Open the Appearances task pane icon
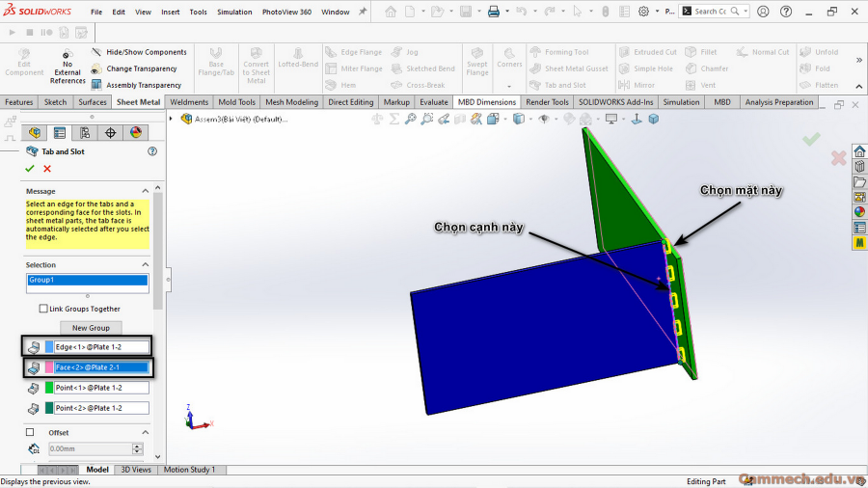 [x=859, y=212]
